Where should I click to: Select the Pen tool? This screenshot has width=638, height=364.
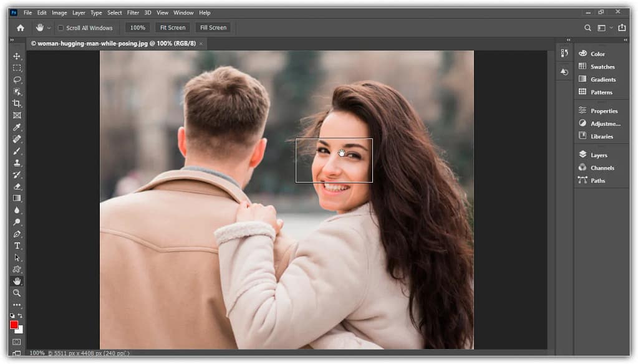(17, 234)
